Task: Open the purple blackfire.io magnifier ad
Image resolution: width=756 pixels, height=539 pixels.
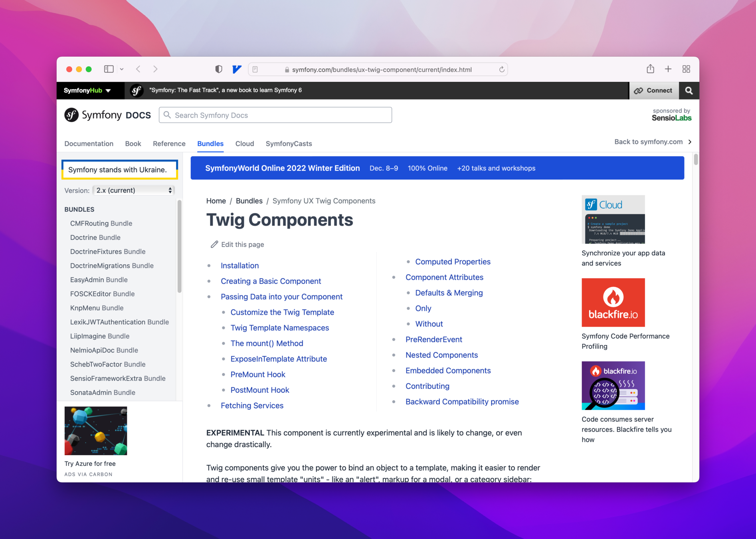Action: [x=613, y=386]
